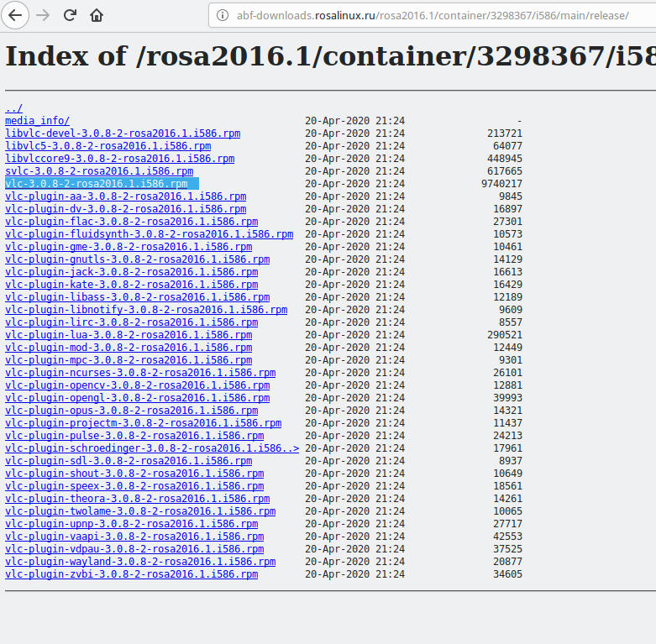Click the browser Back arrow button
The width and height of the screenshot is (656, 644).
click(x=15, y=15)
